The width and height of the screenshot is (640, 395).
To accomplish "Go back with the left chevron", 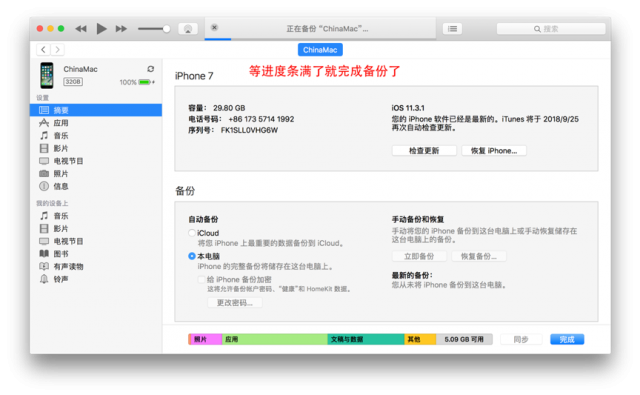I will (43, 49).
